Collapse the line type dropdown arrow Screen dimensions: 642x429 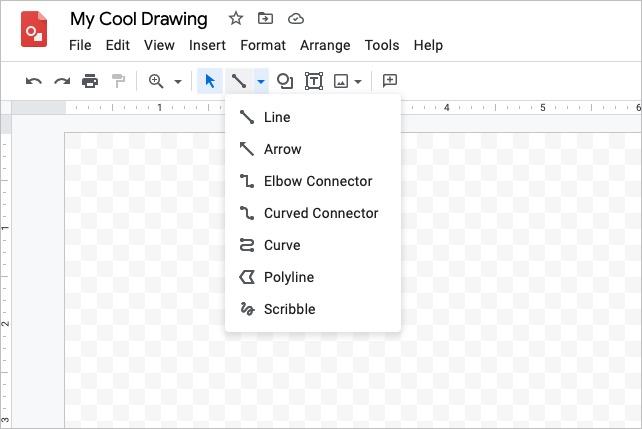261,81
